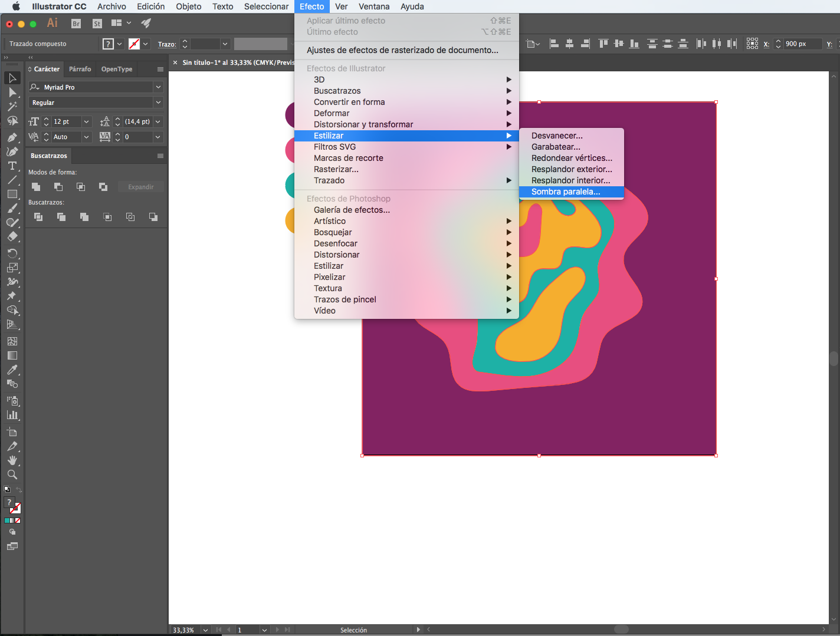Choose Rasterizar... in the Efecto menu
This screenshot has height=636, width=840.
[406, 169]
